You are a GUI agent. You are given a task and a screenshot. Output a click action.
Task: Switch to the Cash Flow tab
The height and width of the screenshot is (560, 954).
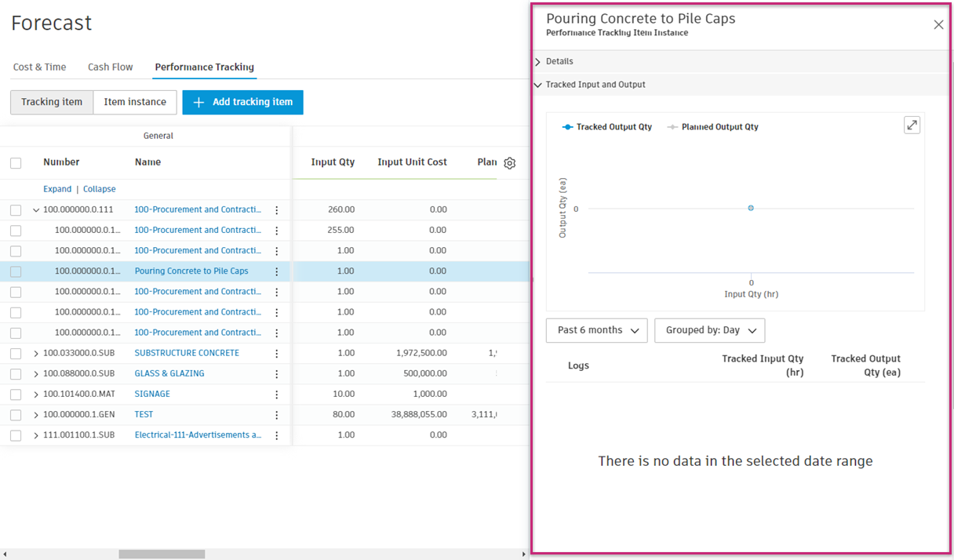tap(110, 67)
